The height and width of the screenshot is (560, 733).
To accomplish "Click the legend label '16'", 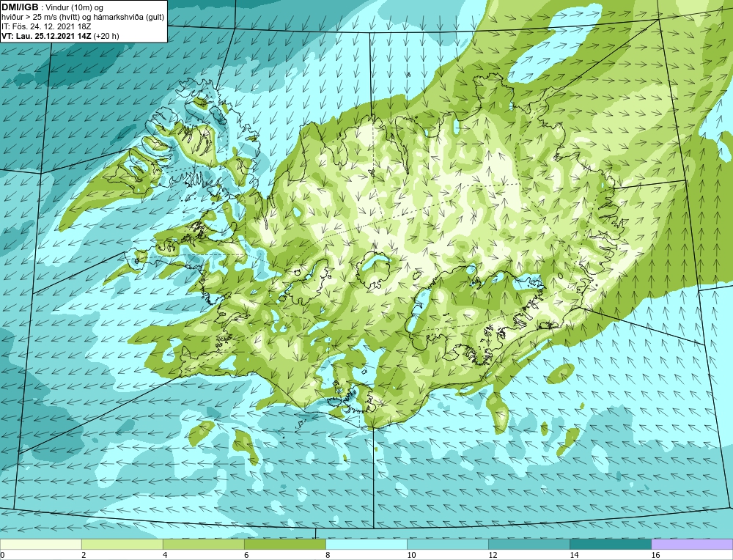I will 655,555.
